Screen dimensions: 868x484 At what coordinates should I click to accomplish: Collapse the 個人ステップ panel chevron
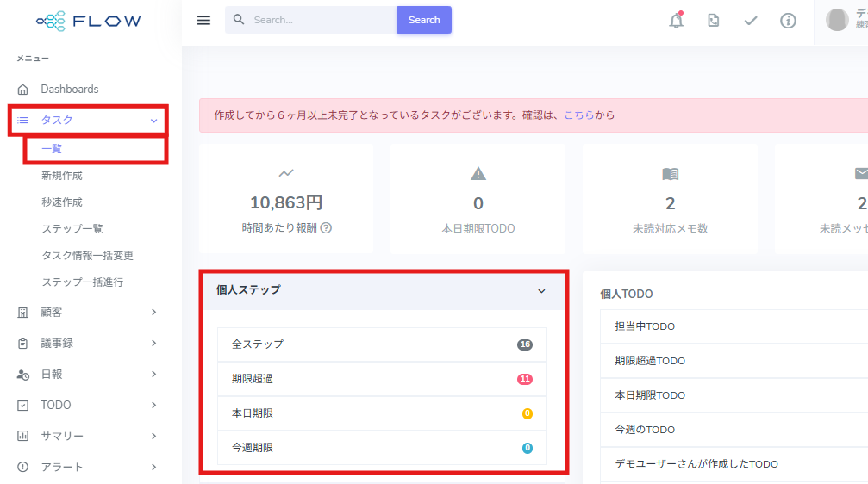[x=541, y=291]
